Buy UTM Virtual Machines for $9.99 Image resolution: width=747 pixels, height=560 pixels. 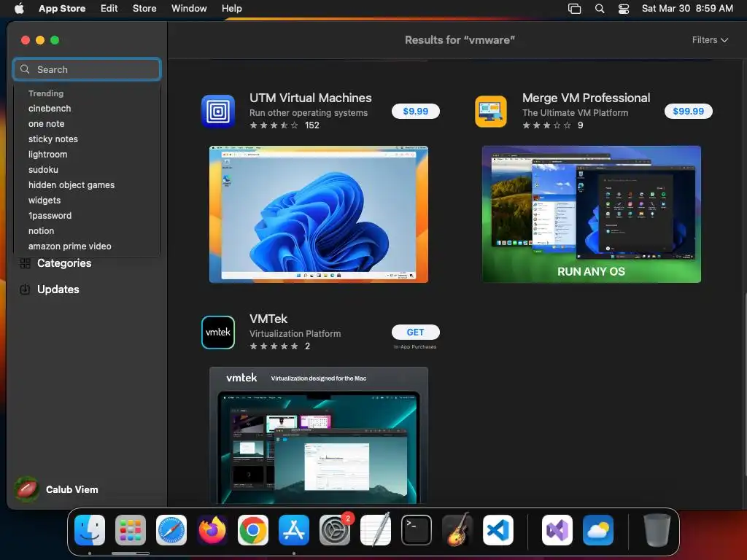415,111
